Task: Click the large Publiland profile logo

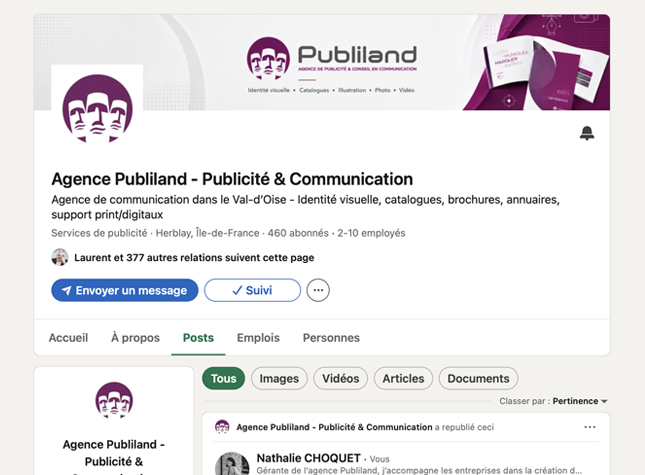Action: click(x=97, y=109)
